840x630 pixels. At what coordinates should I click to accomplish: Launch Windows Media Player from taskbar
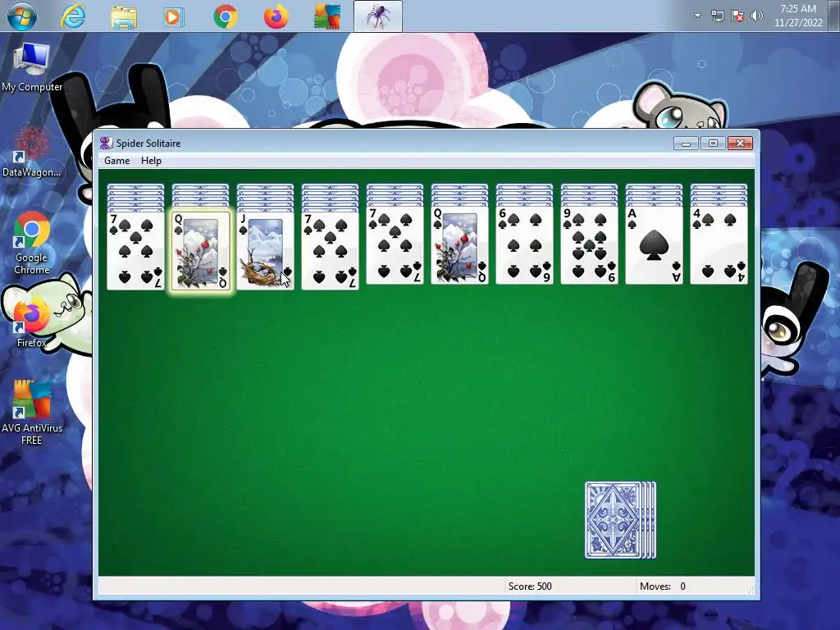coord(174,16)
